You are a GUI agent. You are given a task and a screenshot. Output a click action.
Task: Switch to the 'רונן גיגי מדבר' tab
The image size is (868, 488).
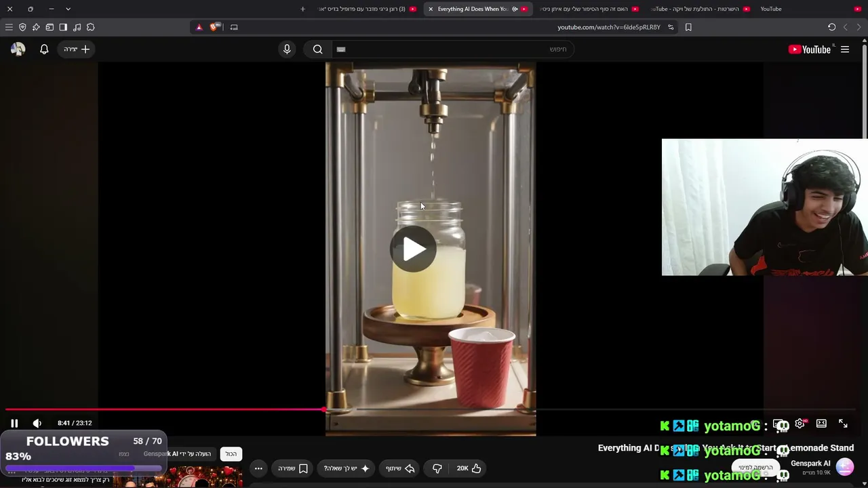(x=366, y=9)
